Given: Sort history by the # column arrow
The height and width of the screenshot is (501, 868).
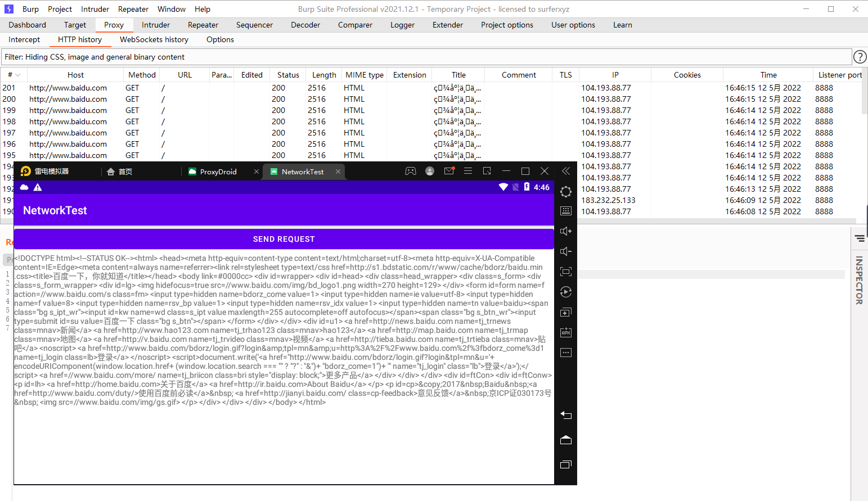Looking at the screenshot, I should (18, 75).
